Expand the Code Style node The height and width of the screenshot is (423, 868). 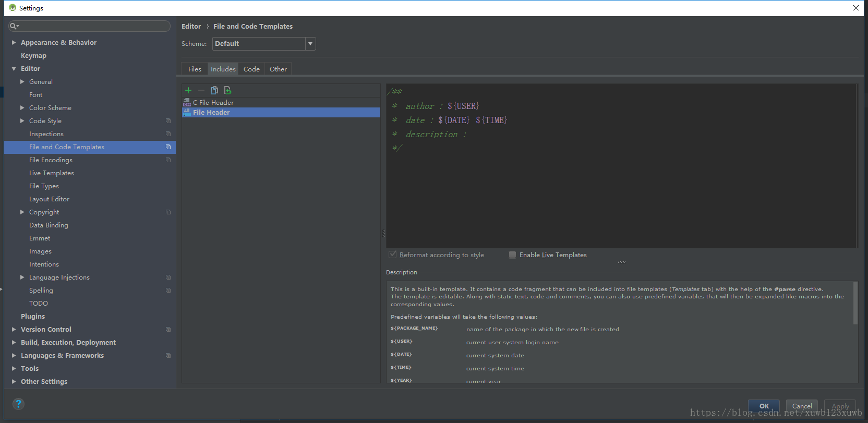22,121
